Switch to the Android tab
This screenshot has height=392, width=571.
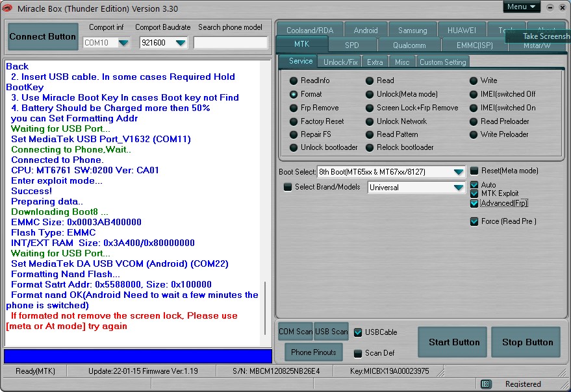(366, 31)
